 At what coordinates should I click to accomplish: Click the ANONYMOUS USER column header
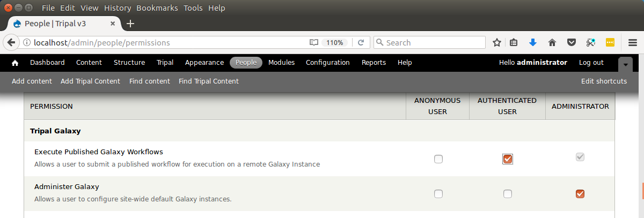pos(437,106)
